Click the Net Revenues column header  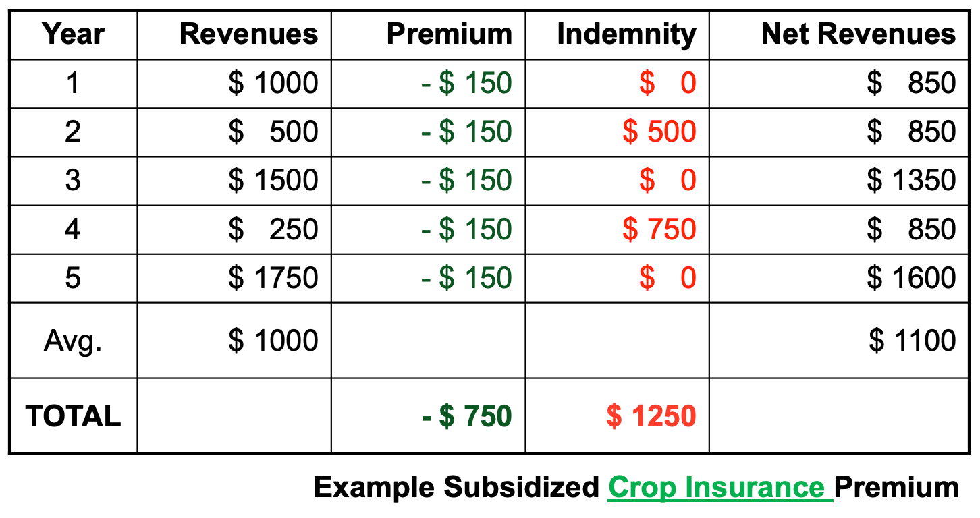tap(858, 34)
